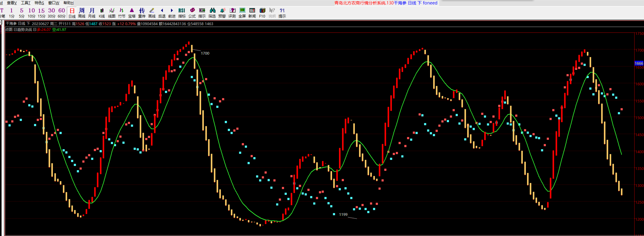Viewport: 644px width, 236px height.
Task: Open the 工具T menu
Action: click(26, 3)
